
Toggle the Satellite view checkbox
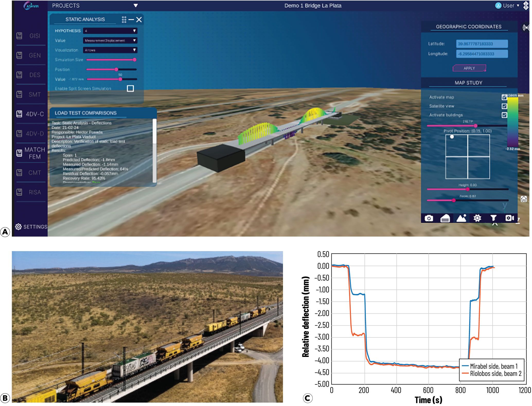tap(504, 106)
